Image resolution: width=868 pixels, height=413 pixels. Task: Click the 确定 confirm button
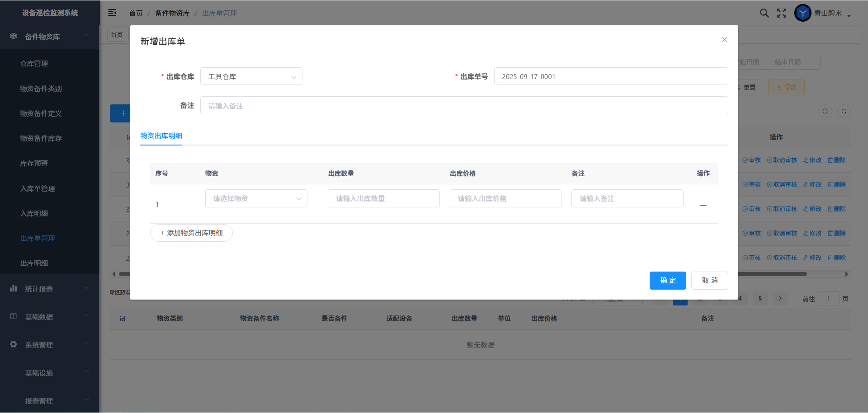[x=668, y=281]
